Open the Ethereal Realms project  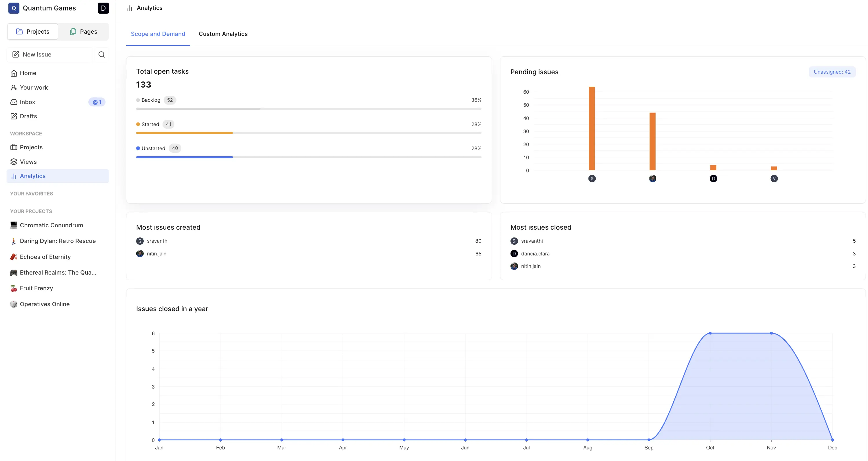pyautogui.click(x=58, y=273)
